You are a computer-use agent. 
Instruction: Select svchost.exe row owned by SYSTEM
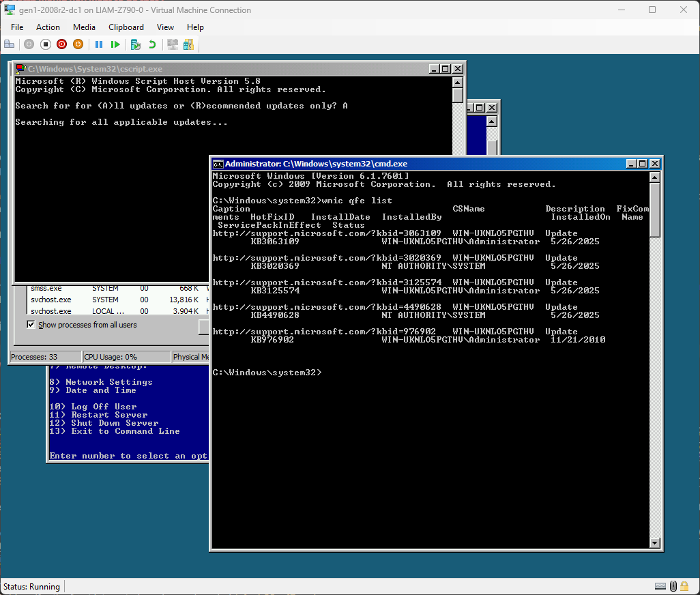pyautogui.click(x=118, y=300)
